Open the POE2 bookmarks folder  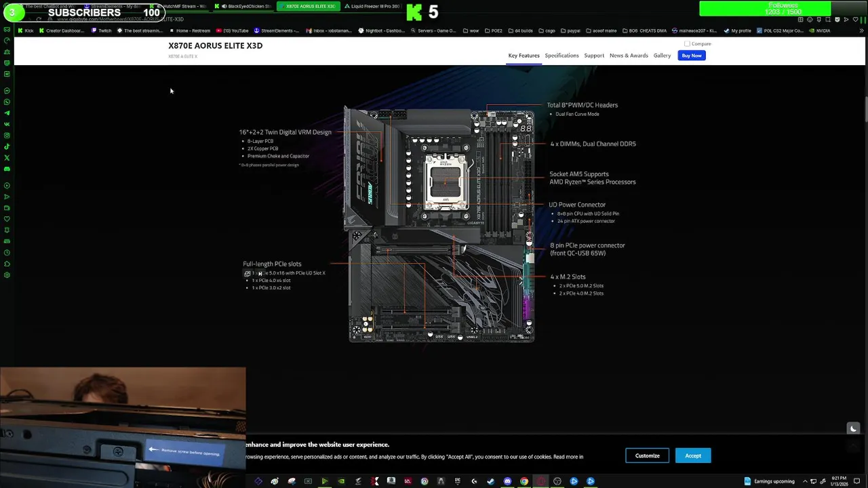493,30
